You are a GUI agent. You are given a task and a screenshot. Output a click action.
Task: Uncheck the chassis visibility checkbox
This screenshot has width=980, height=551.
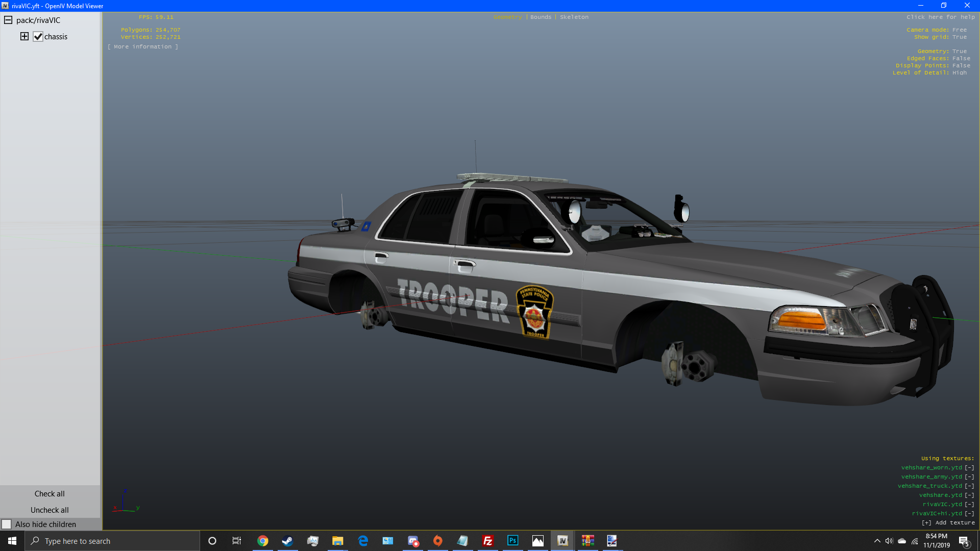tap(38, 37)
